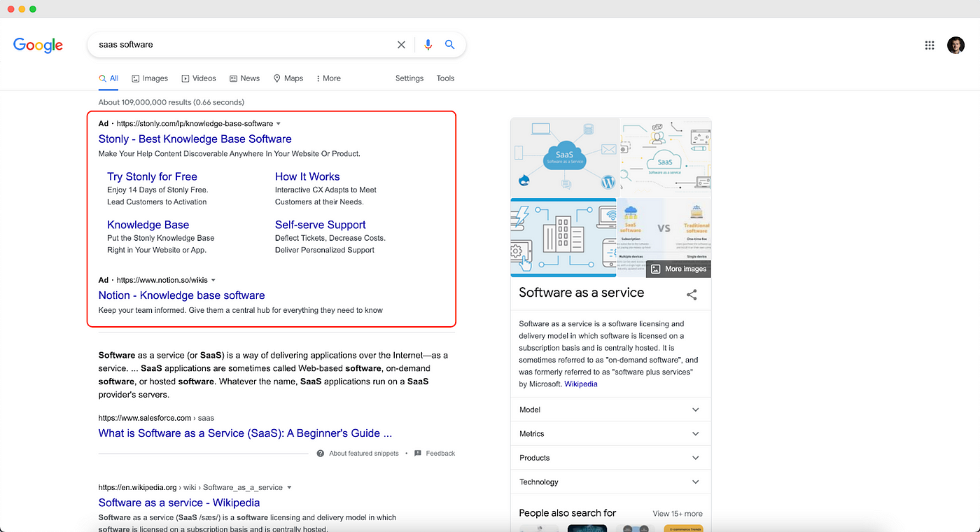
Task: Open the top-right SaaS cloud thumbnail
Action: [666, 157]
